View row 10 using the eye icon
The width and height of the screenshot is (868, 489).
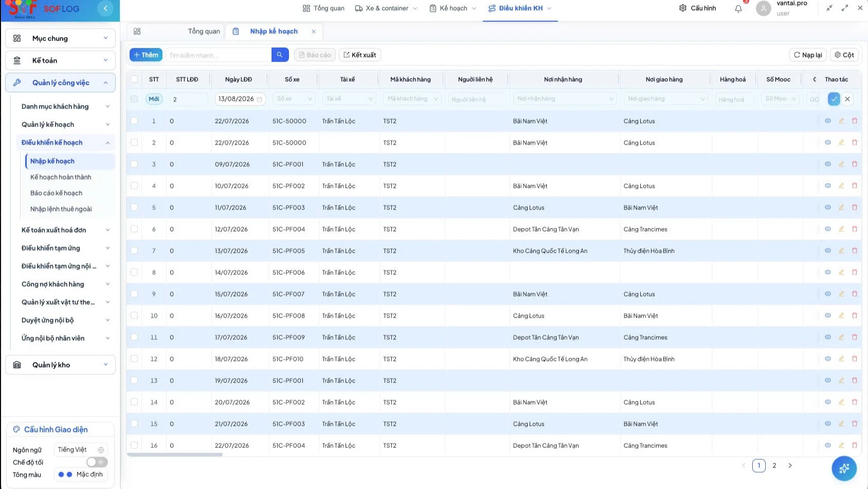pyautogui.click(x=828, y=316)
